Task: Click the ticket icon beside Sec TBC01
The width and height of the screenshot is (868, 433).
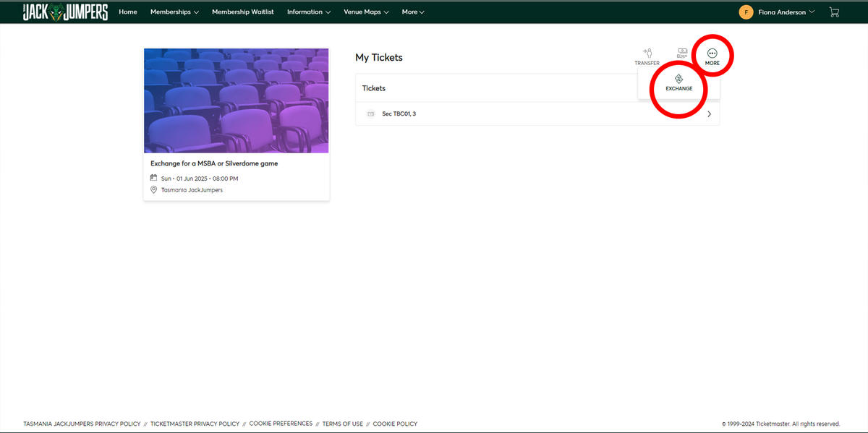Action: click(x=371, y=114)
